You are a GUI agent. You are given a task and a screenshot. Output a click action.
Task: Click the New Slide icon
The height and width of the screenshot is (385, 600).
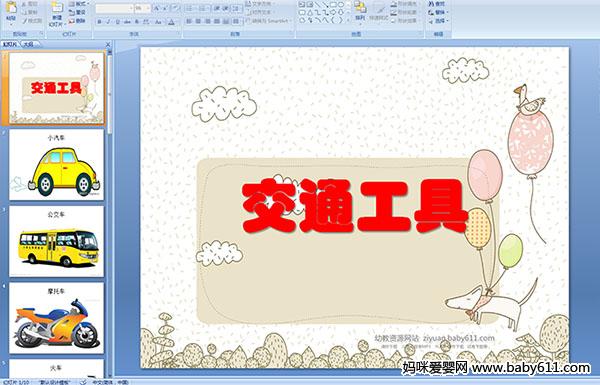pyautogui.click(x=57, y=8)
